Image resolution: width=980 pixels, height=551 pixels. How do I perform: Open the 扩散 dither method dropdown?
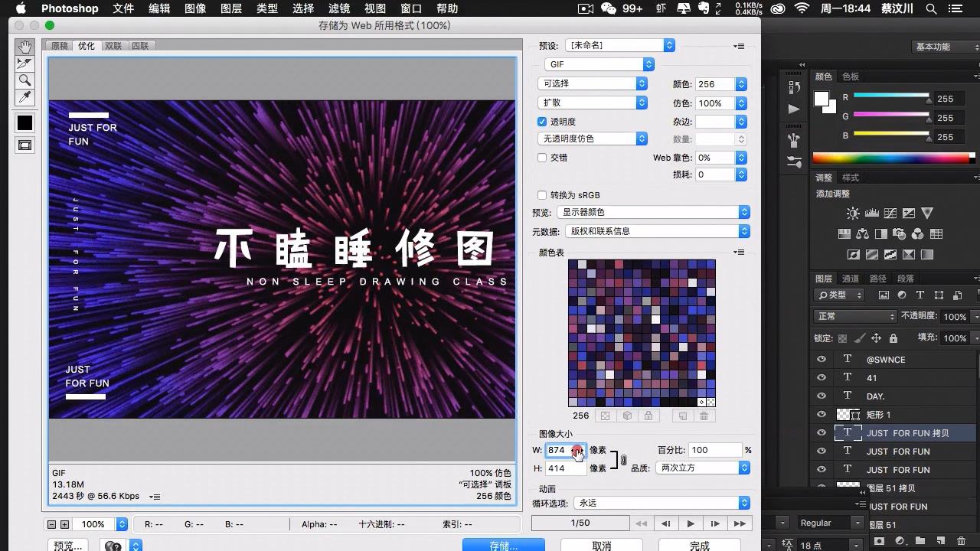[x=593, y=103]
